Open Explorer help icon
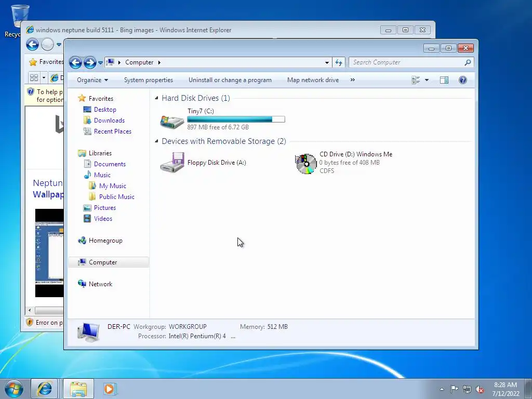532x399 pixels. point(463,80)
